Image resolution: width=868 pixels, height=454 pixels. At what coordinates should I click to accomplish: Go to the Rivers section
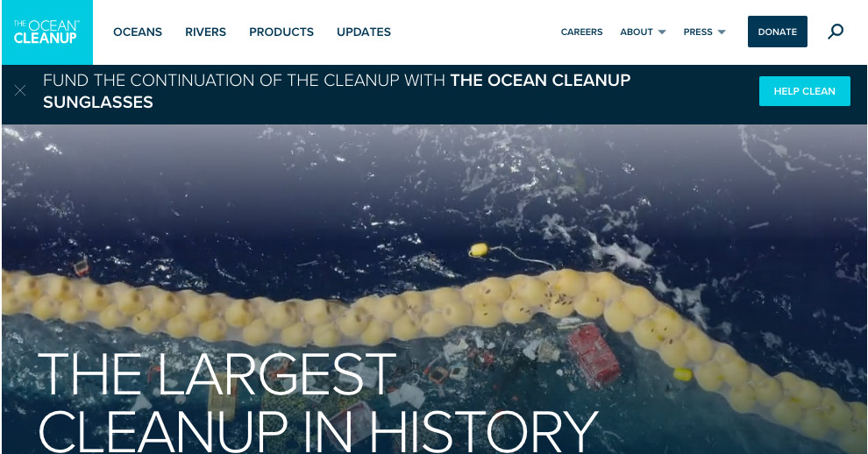(x=205, y=32)
